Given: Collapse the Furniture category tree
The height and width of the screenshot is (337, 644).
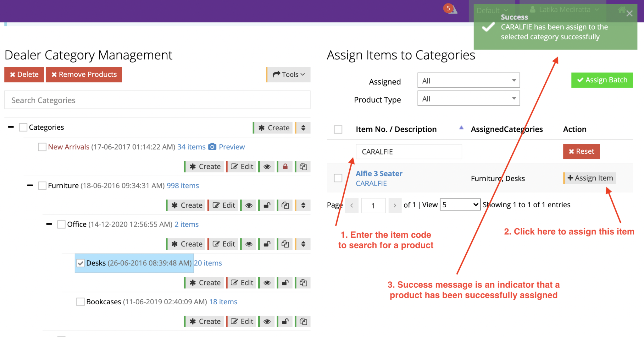Looking at the screenshot, I should (30, 185).
